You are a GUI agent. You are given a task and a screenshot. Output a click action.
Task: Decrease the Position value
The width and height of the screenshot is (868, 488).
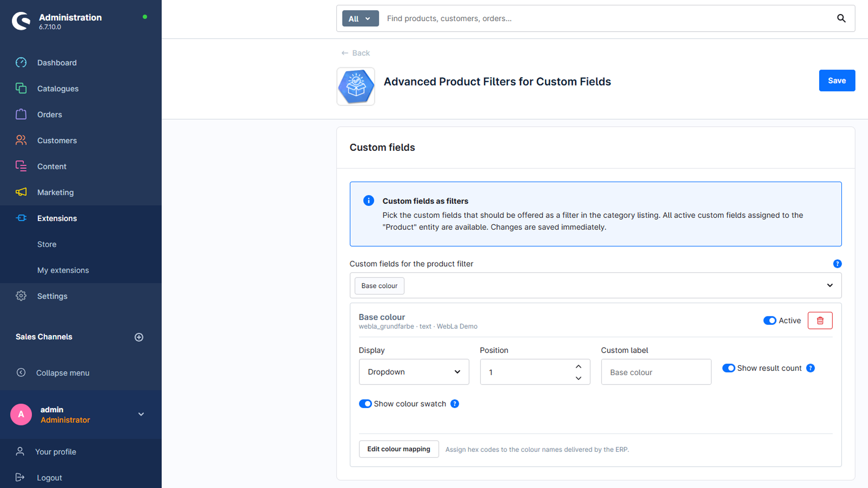[x=578, y=378]
